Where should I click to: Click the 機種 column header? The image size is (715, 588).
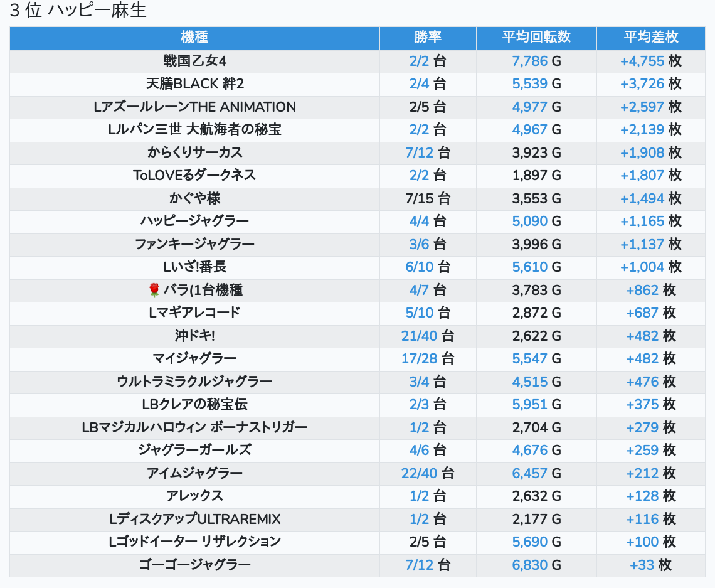[x=194, y=38]
